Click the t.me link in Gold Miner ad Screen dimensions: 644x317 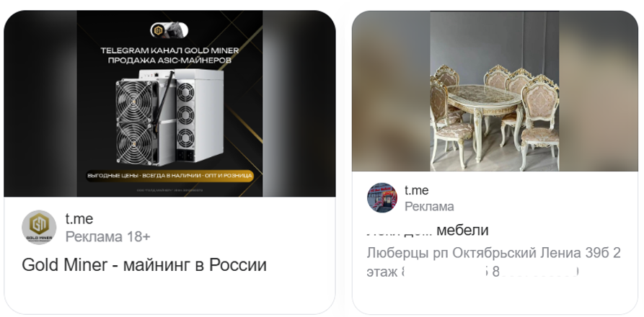point(79,218)
